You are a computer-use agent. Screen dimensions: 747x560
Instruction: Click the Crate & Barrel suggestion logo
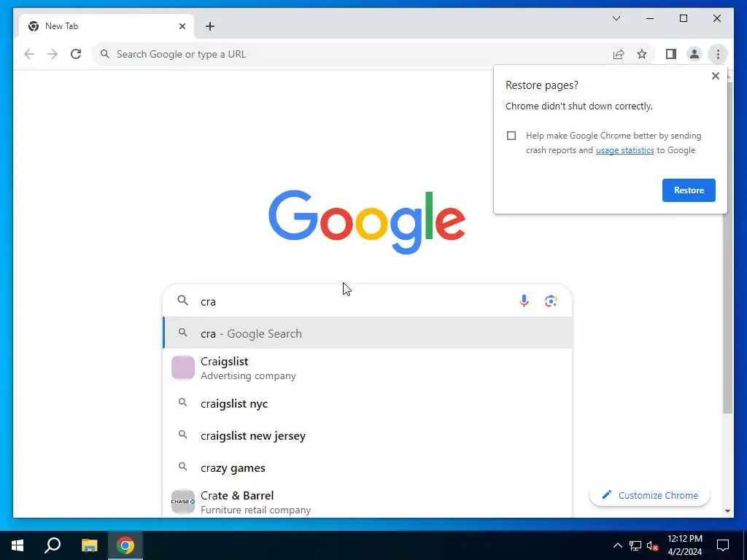[x=183, y=502]
